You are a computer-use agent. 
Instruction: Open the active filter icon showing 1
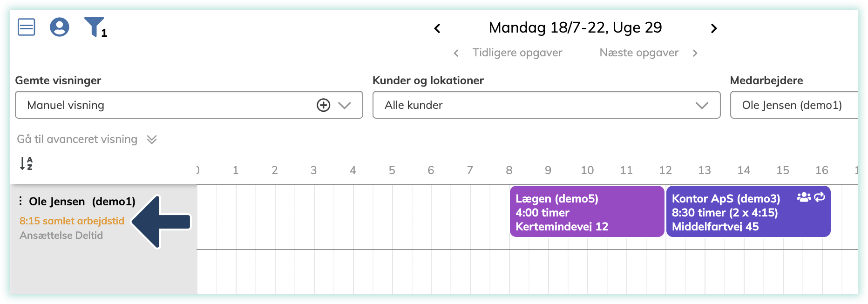(x=95, y=27)
